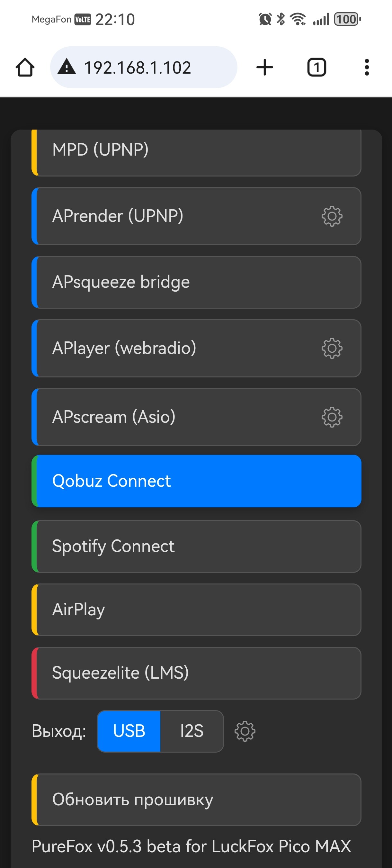
Task: Select the Qobuz Connect player
Action: 196,481
